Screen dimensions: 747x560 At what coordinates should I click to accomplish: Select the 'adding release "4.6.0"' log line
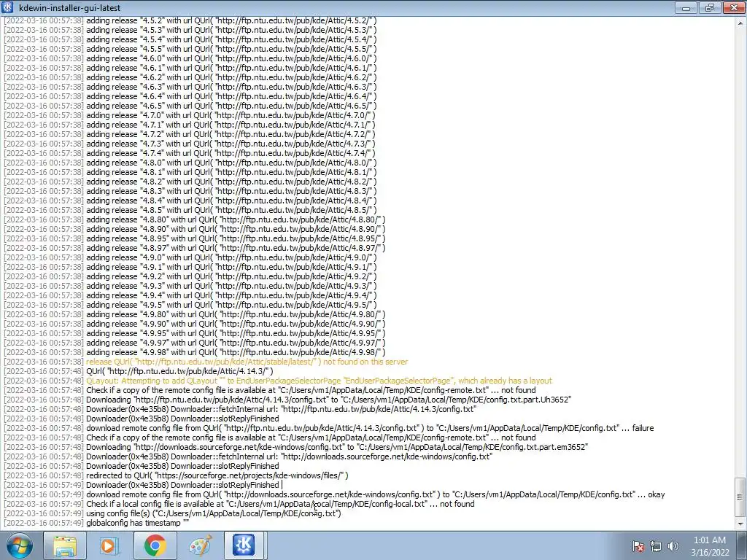pyautogui.click(x=190, y=58)
